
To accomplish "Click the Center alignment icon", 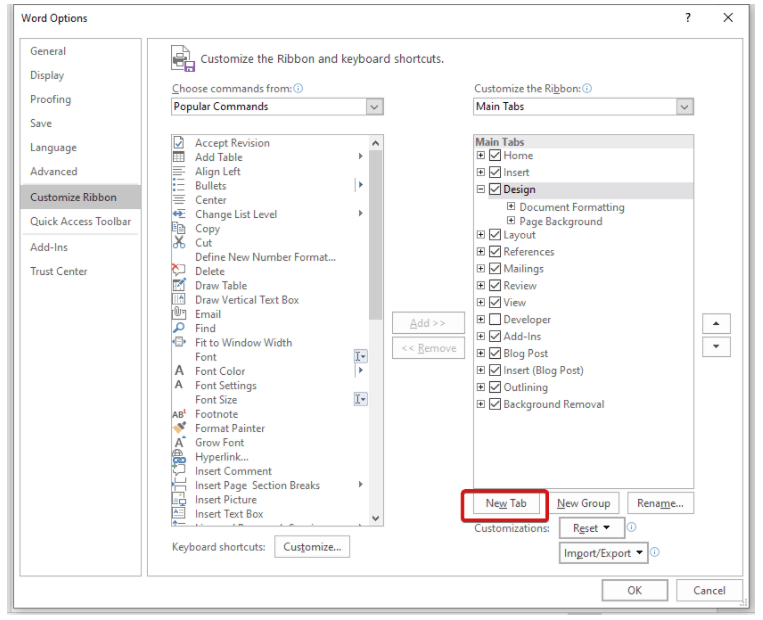I will [179, 200].
